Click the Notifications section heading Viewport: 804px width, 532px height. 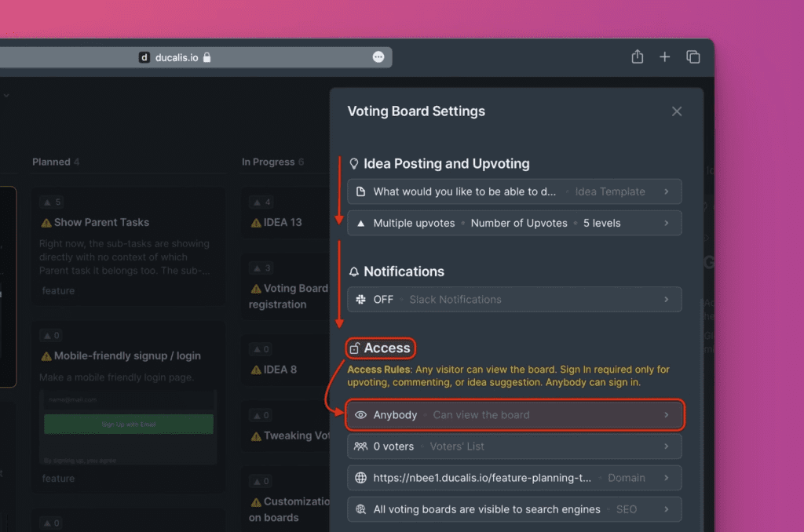pos(404,271)
